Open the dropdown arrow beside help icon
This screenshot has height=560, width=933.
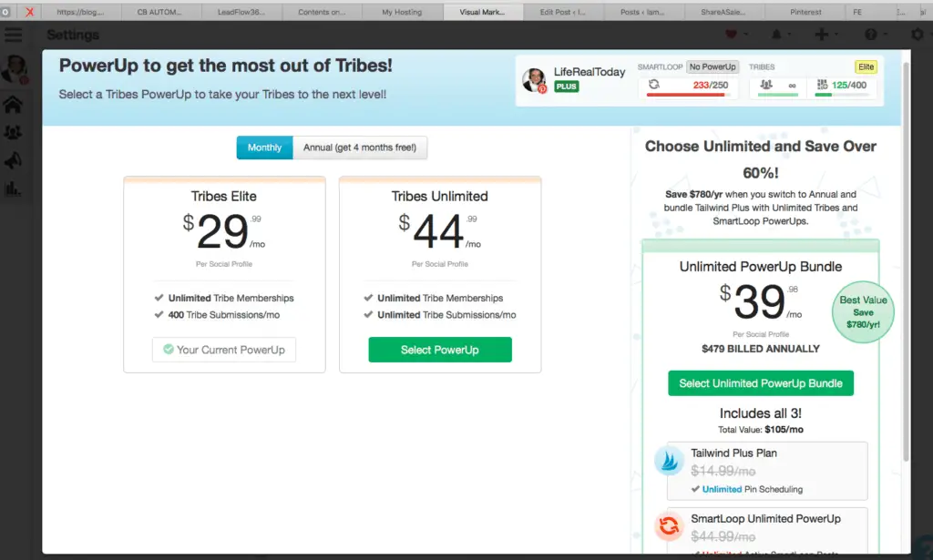click(x=885, y=36)
